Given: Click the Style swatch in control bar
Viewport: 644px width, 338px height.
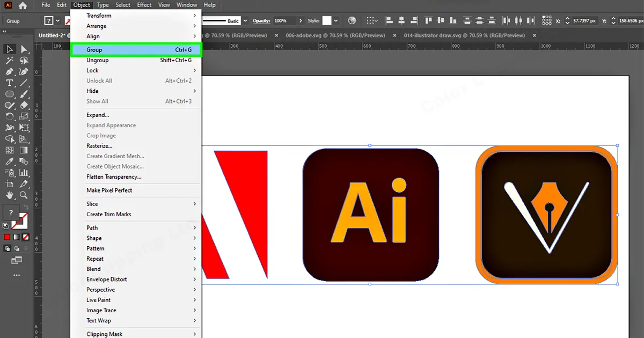Looking at the screenshot, I should (327, 20).
